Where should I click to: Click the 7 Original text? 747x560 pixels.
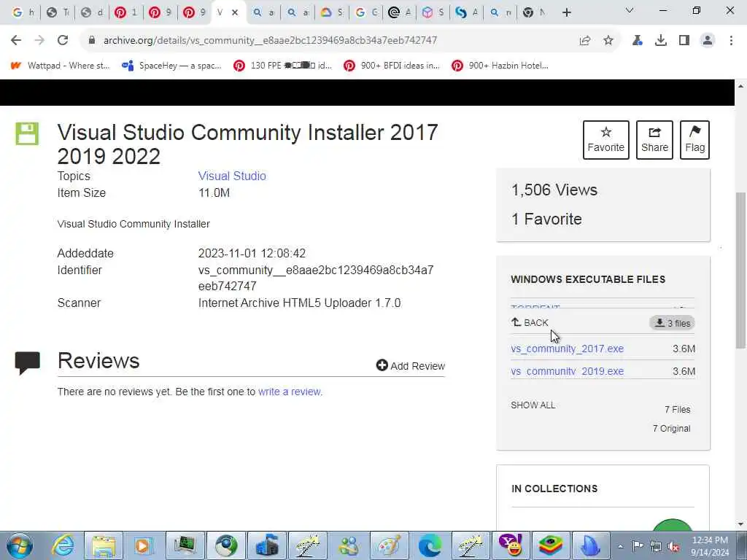coord(672,429)
